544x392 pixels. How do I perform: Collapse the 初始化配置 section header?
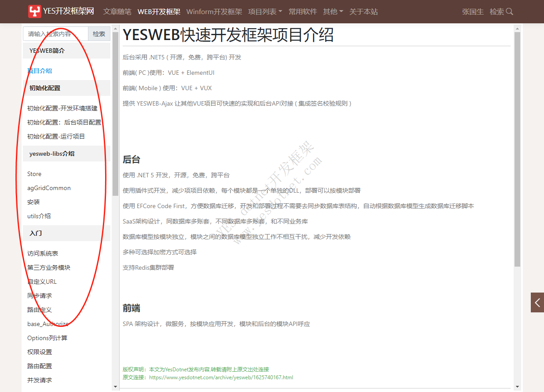pyautogui.click(x=66, y=88)
